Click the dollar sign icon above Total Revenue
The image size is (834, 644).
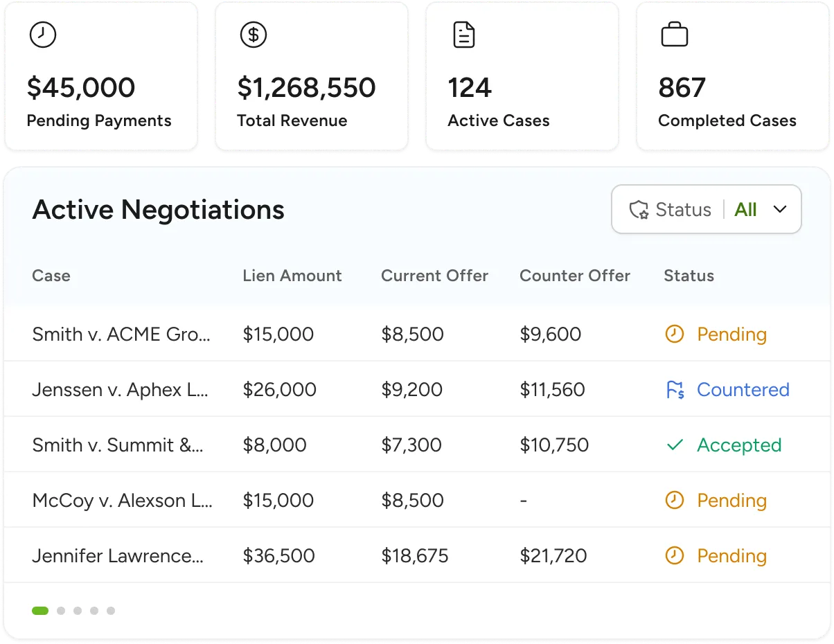click(254, 35)
